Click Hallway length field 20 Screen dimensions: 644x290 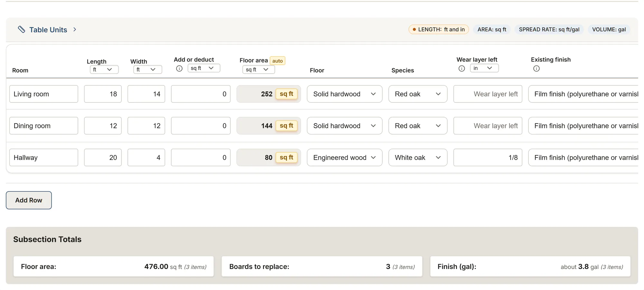point(103,158)
